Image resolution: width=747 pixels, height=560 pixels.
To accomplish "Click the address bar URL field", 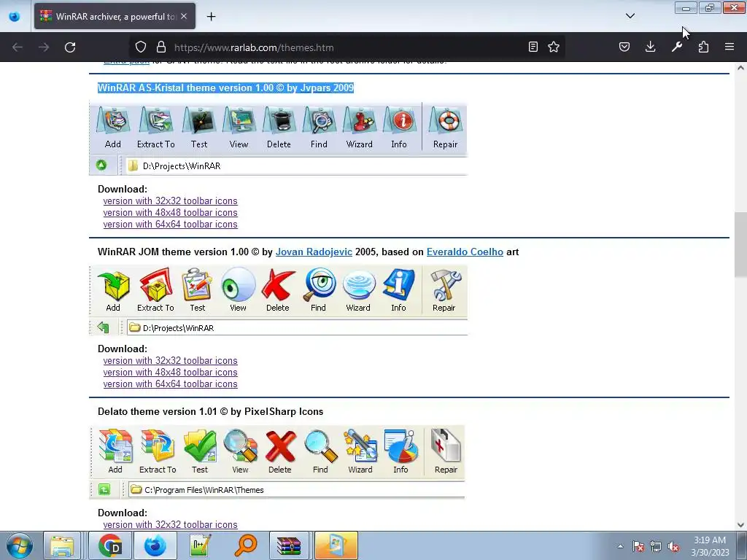I will pyautogui.click(x=348, y=47).
